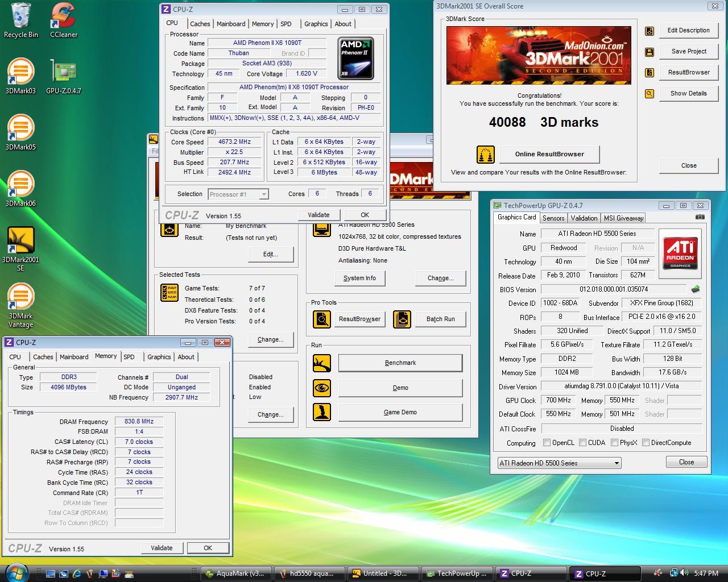Click Batch Run icon in Pro Tools
Image resolution: width=728 pixels, height=582 pixels.
point(402,319)
